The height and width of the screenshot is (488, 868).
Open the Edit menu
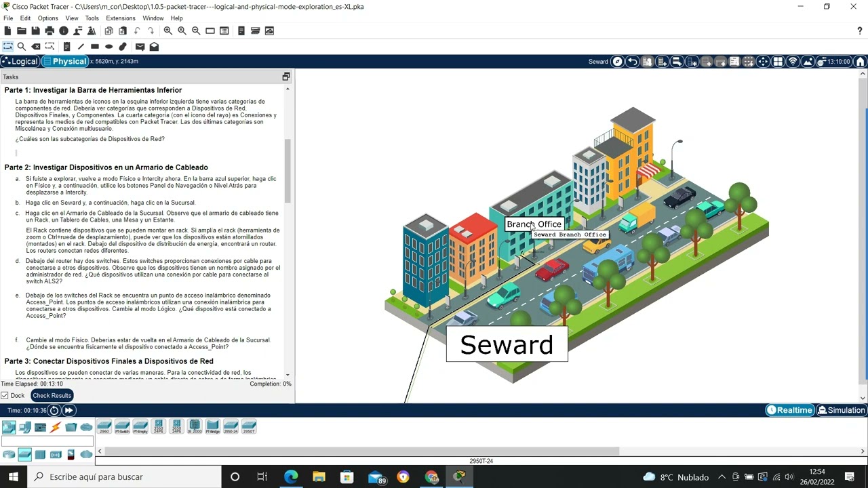25,18
